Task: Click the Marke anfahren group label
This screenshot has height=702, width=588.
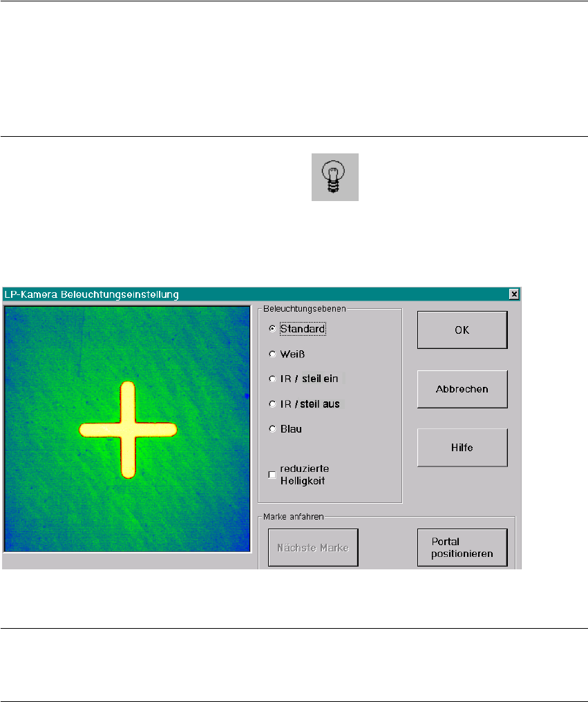Action: click(x=294, y=517)
